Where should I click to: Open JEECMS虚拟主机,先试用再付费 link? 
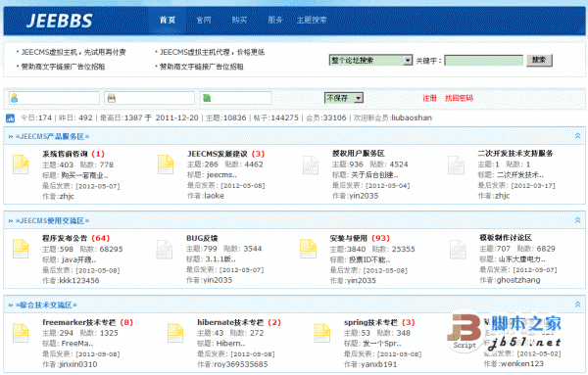[x=73, y=52]
